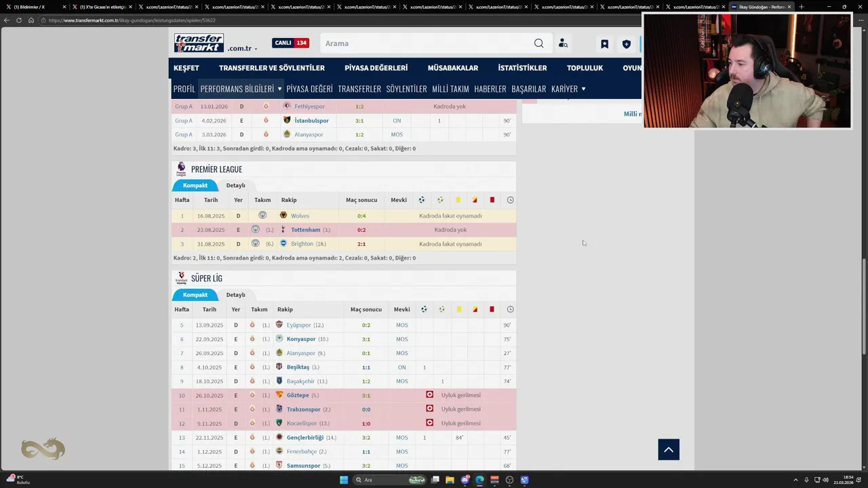868x488 pixels.
Task: Open the Brighton opponent link
Action: point(302,244)
